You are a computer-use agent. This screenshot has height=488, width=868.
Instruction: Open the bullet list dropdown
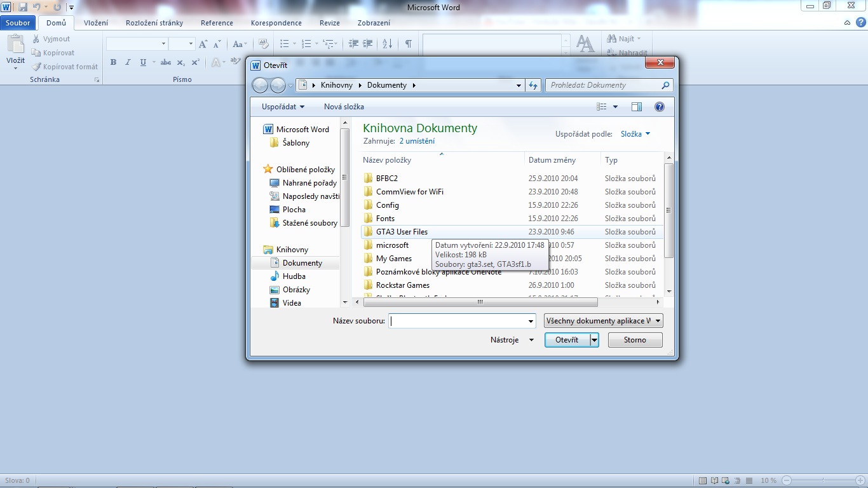(294, 44)
